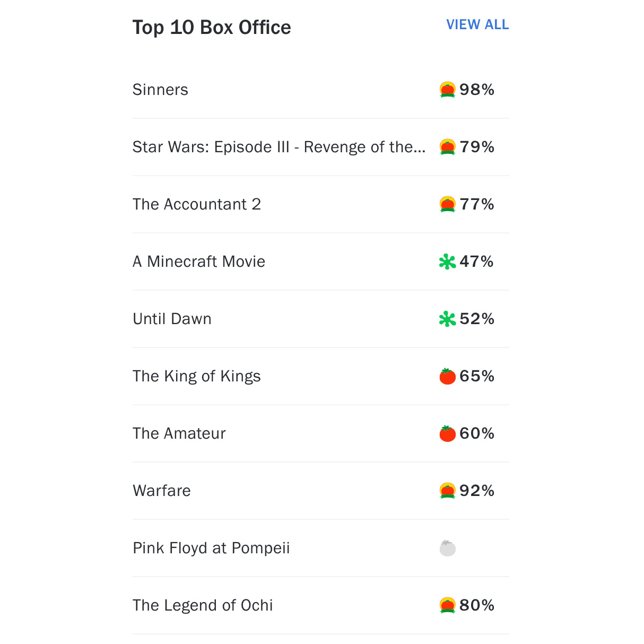Click the gray unrated tomato for Pink Floyd at Pompeii
This screenshot has height=644, width=644.
[447, 548]
